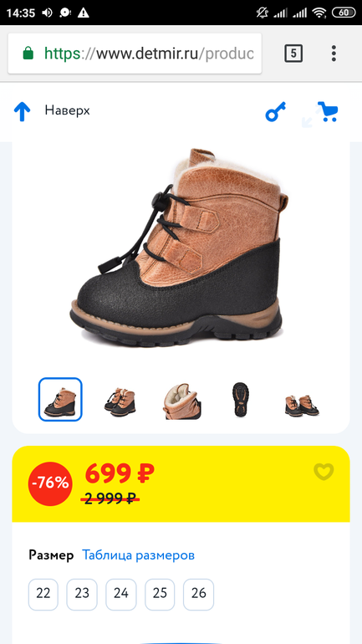This screenshot has height=644, width=362.
Task: Open Таблица размеров size chart link
Action: coord(138,555)
